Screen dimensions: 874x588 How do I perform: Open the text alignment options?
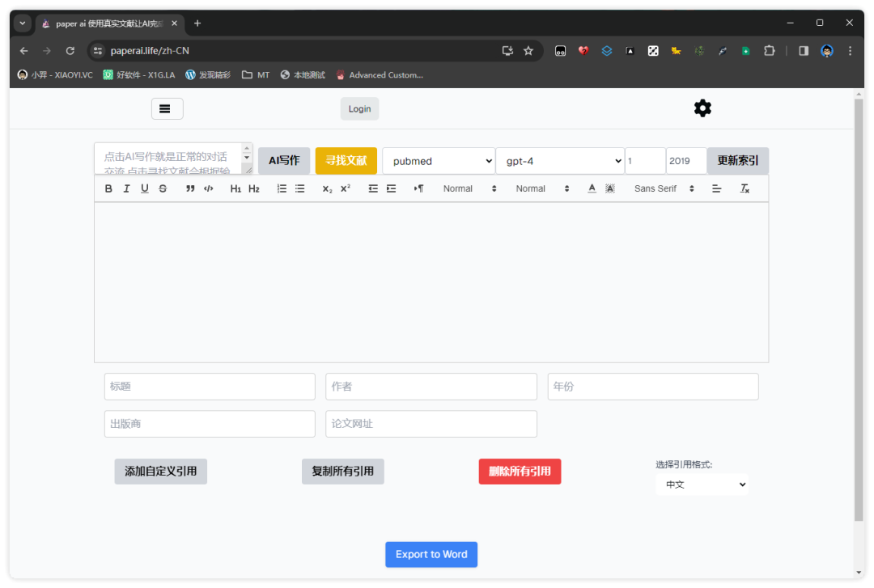click(x=717, y=188)
